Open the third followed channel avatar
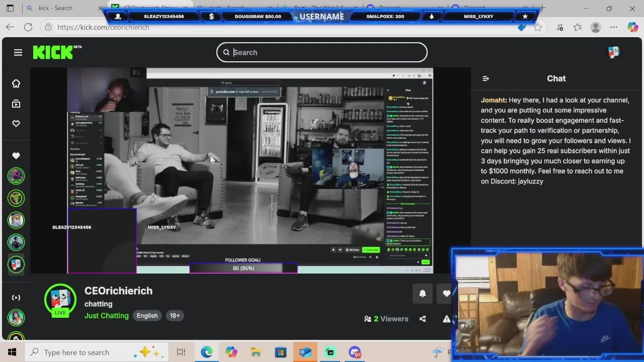644x362 pixels. click(x=16, y=220)
